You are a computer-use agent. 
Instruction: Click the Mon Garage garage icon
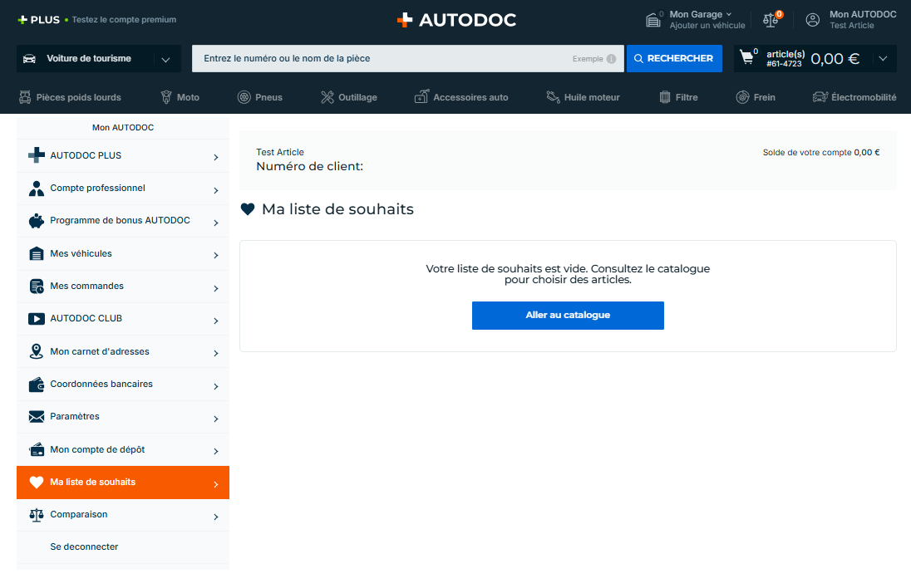pos(653,20)
